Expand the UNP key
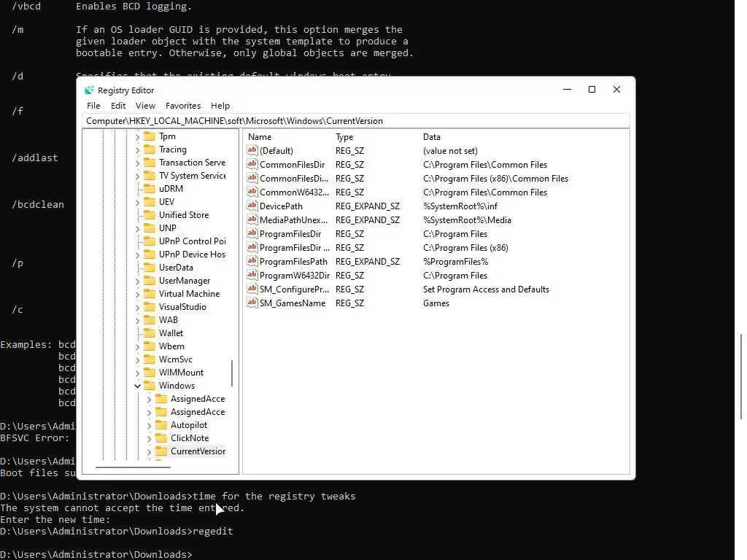Image resolution: width=747 pixels, height=560 pixels. [137, 228]
